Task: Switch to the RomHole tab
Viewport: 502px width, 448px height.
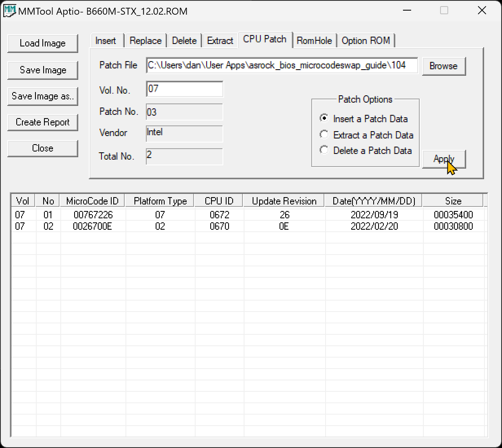Action: coord(314,41)
